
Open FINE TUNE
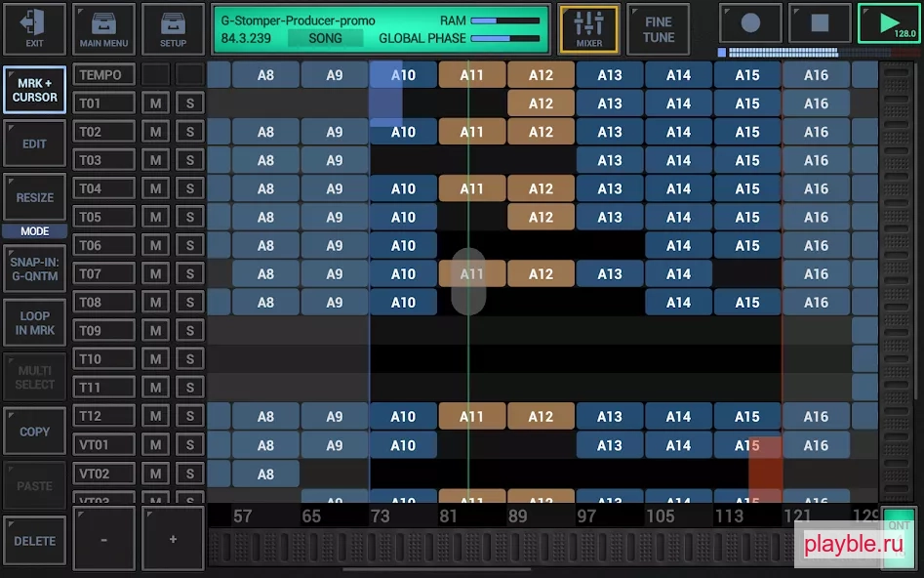click(659, 29)
